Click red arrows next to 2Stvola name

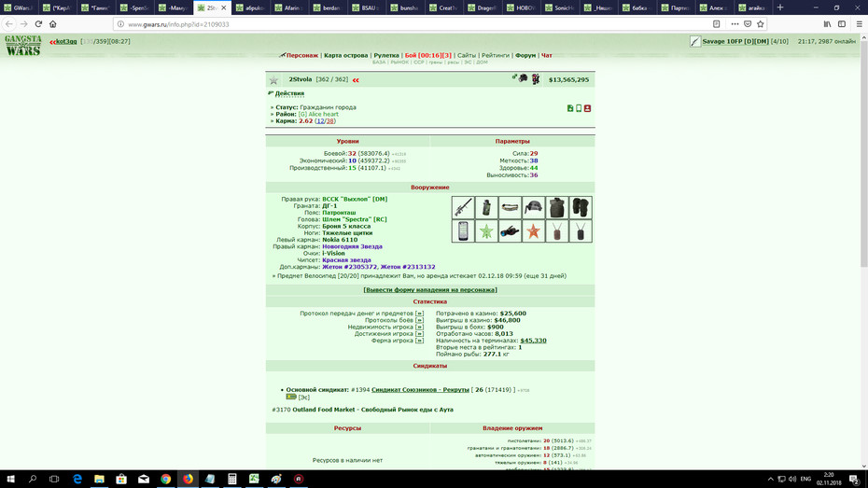pos(356,80)
